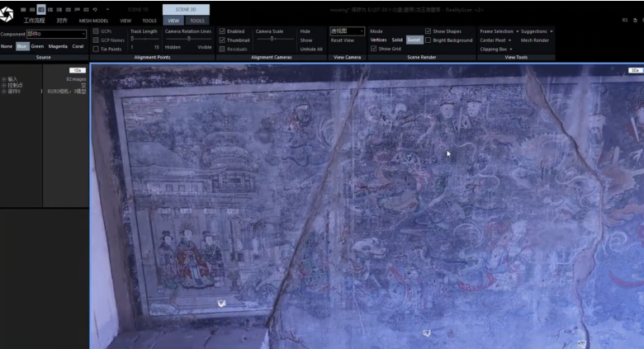Adjust the Camera Scale slider

coord(271,40)
